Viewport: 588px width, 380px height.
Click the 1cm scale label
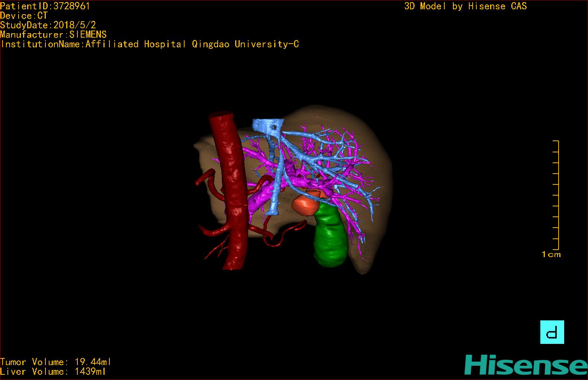pos(551,254)
